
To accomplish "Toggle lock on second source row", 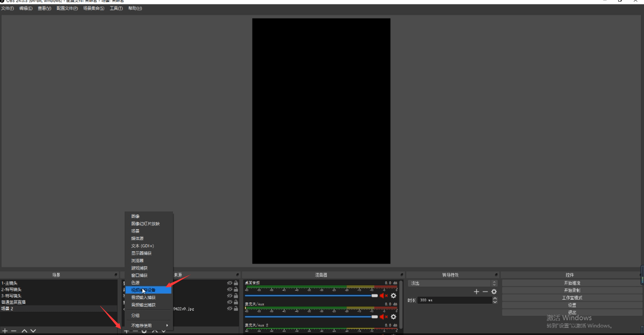I will (x=236, y=289).
